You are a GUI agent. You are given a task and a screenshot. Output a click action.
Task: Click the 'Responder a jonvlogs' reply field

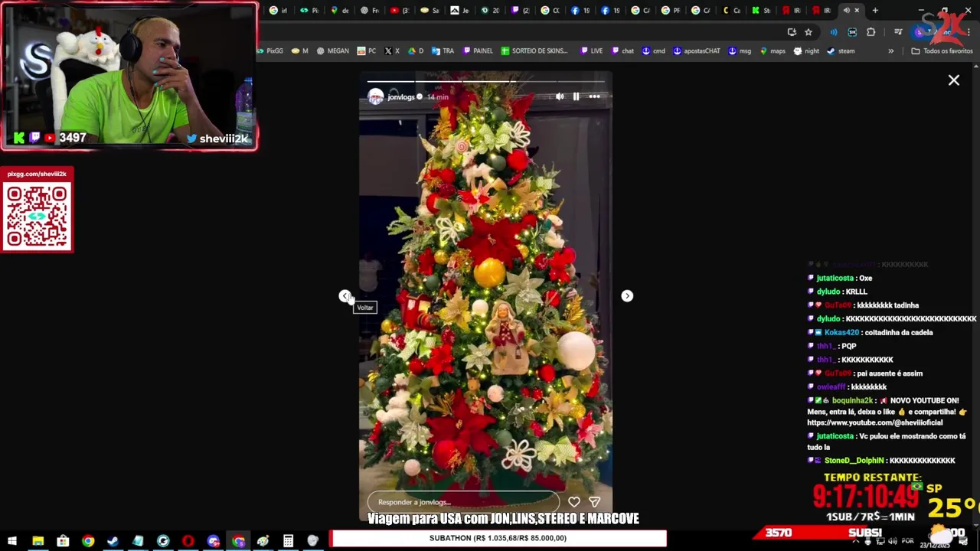point(463,502)
